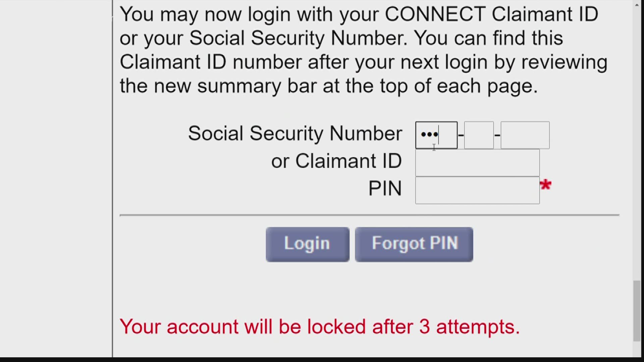Screen dimensions: 644x362
Task: Click the horizontal divider above Login
Action: point(369,215)
